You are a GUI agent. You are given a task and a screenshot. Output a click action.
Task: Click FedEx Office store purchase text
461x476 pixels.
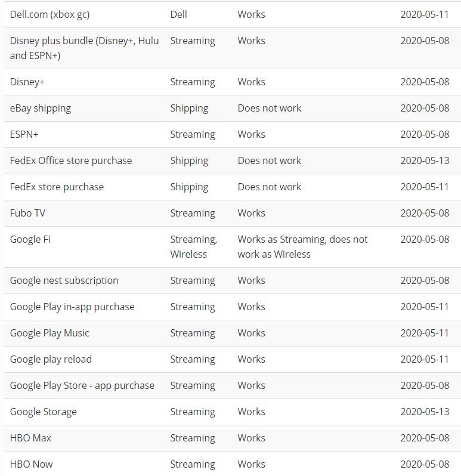point(71,160)
